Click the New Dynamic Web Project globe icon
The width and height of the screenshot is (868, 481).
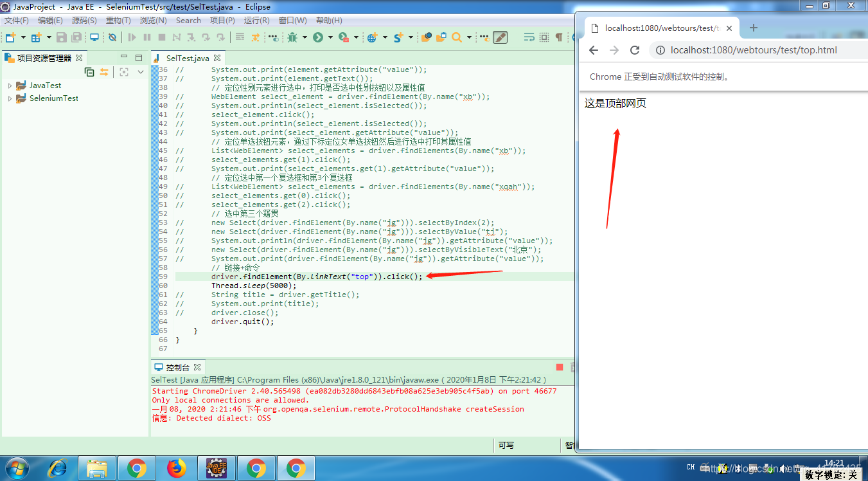coord(373,37)
